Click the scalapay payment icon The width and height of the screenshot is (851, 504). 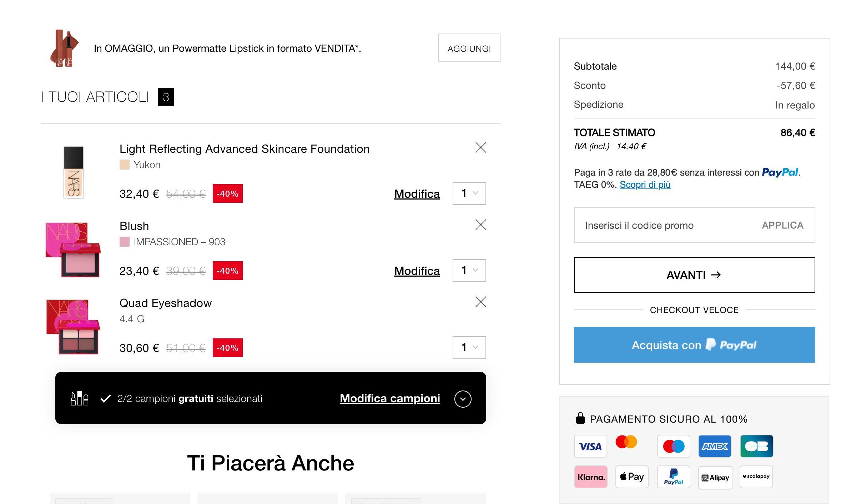pyautogui.click(x=756, y=477)
